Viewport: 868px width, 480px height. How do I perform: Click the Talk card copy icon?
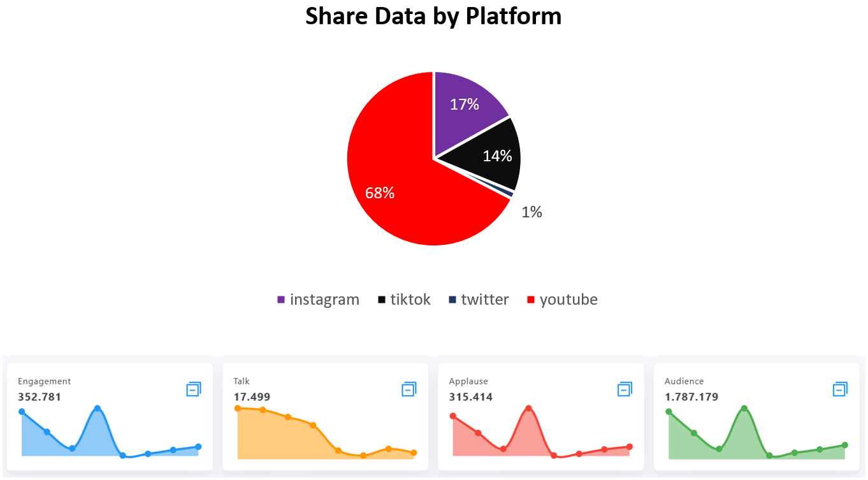409,389
